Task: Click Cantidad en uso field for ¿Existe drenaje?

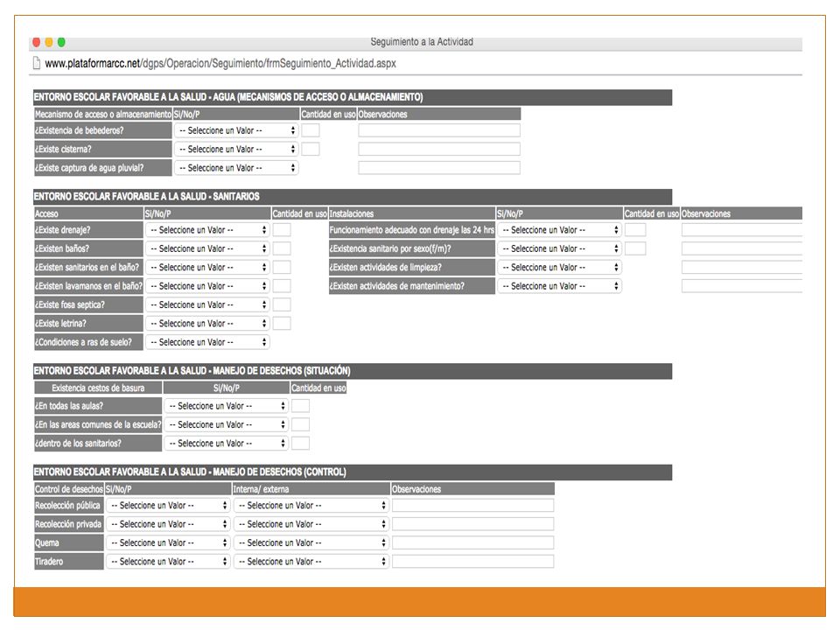Action: coord(282,230)
